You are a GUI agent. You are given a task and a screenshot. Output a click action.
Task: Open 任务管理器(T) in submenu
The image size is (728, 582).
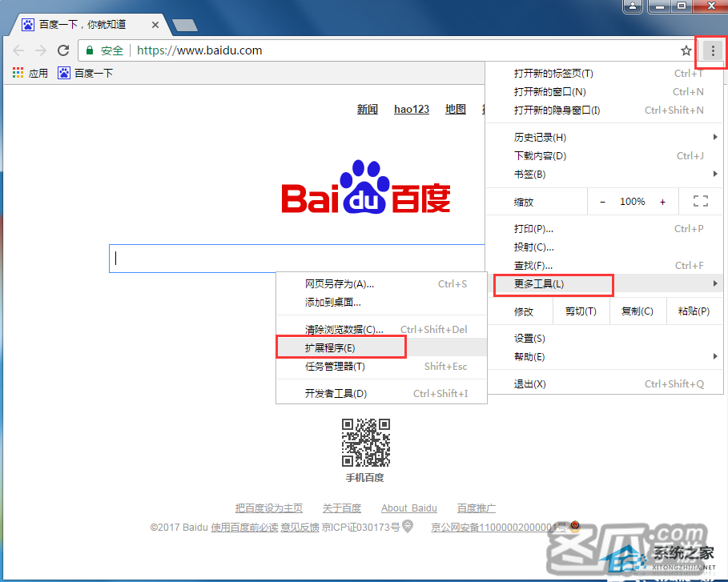(382, 366)
